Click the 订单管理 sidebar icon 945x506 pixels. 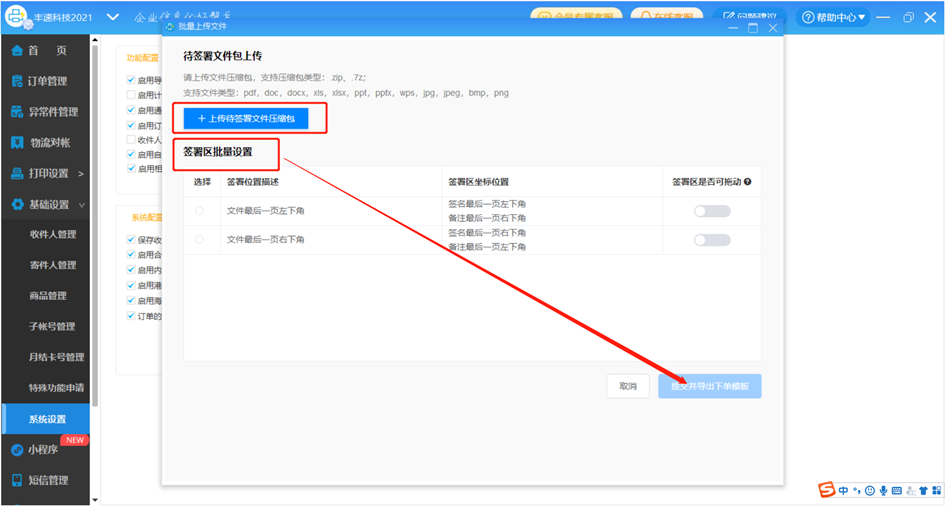coord(17,81)
